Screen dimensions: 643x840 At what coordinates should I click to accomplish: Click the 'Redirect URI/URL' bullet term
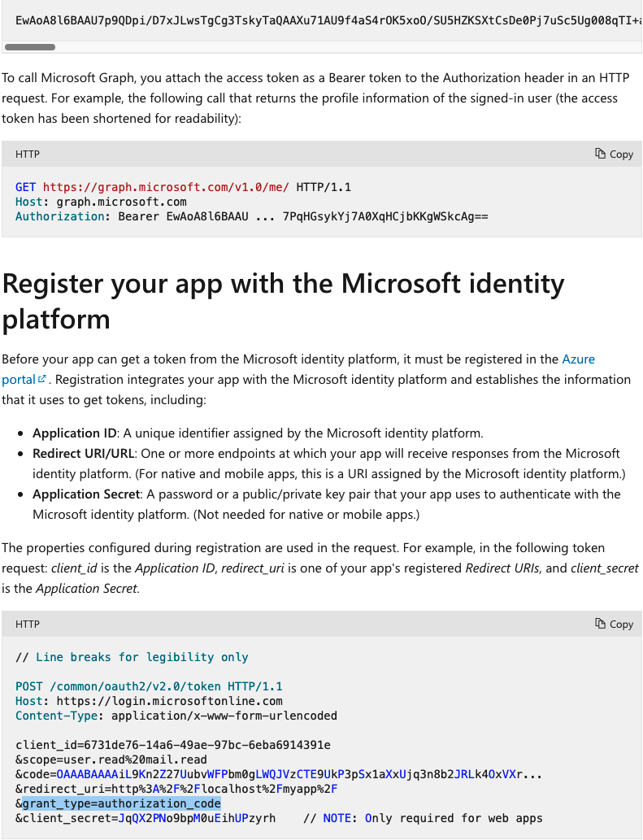[84, 453]
